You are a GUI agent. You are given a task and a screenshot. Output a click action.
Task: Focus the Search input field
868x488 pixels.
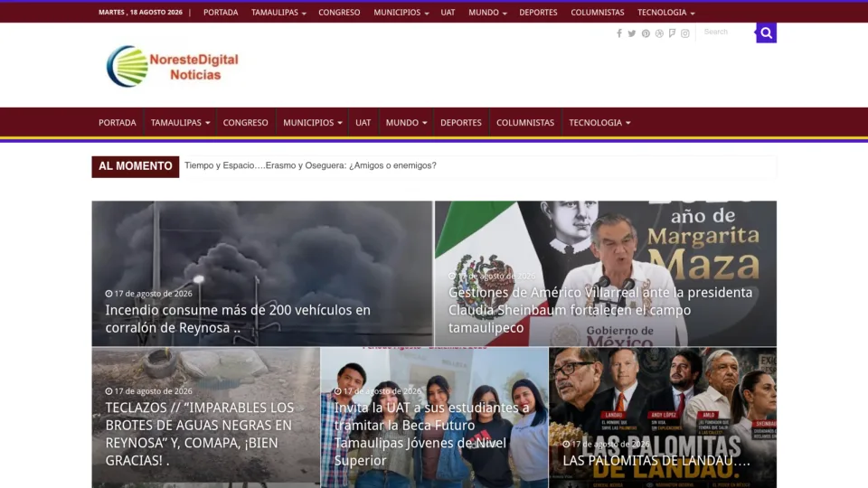click(726, 33)
